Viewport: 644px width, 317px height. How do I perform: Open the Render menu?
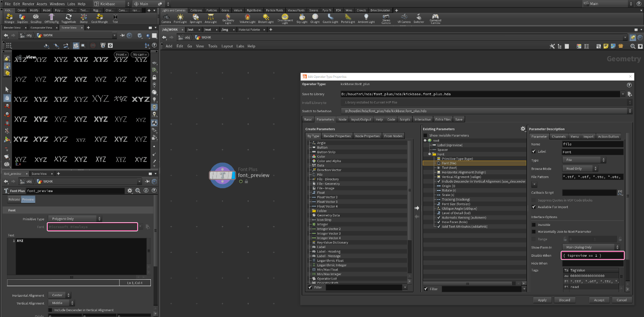click(29, 4)
